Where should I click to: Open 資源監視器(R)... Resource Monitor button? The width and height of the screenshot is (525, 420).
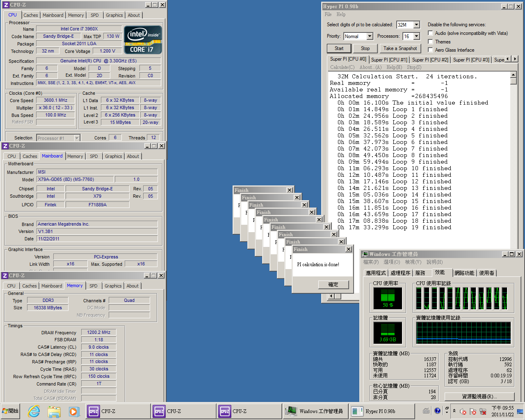(479, 397)
